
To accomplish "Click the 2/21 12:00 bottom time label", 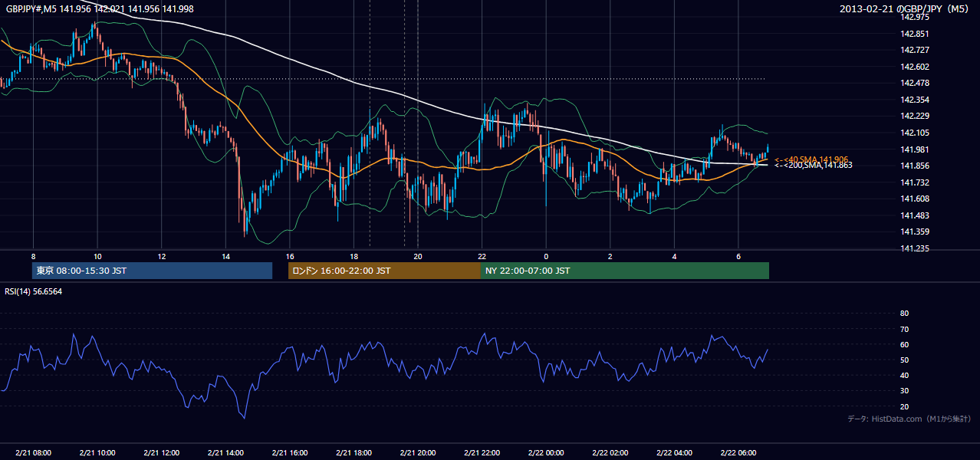I will tap(162, 453).
